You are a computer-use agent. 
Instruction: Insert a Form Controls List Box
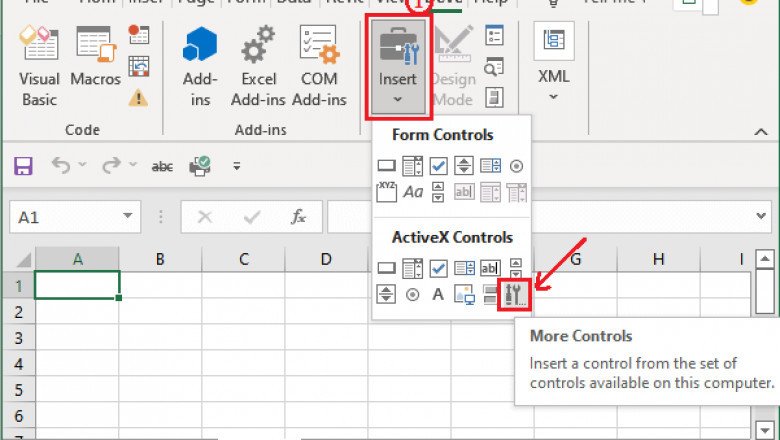(490, 166)
